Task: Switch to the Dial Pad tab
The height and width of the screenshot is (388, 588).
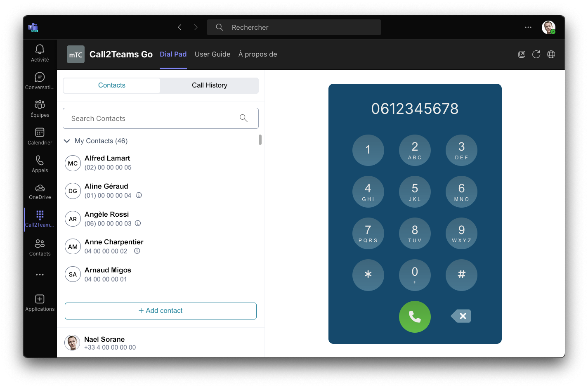Action: (x=173, y=54)
